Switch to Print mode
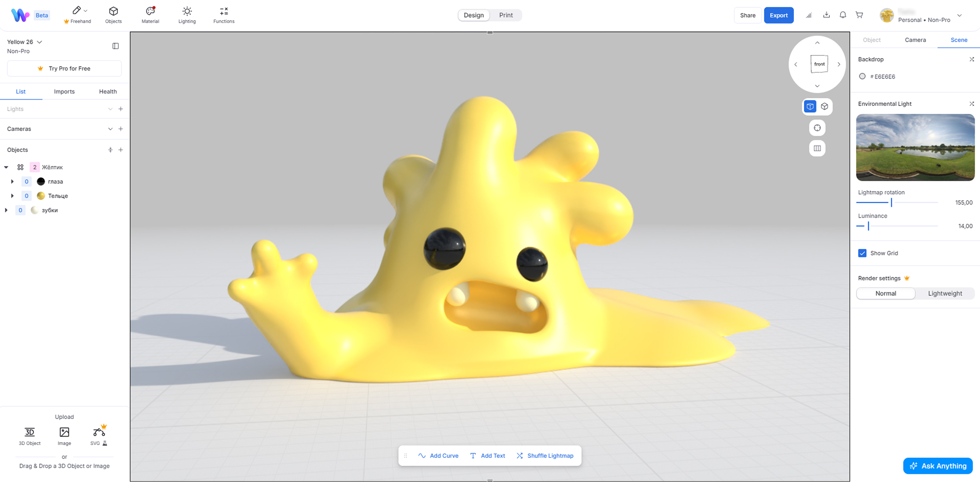The image size is (980, 490). click(506, 15)
